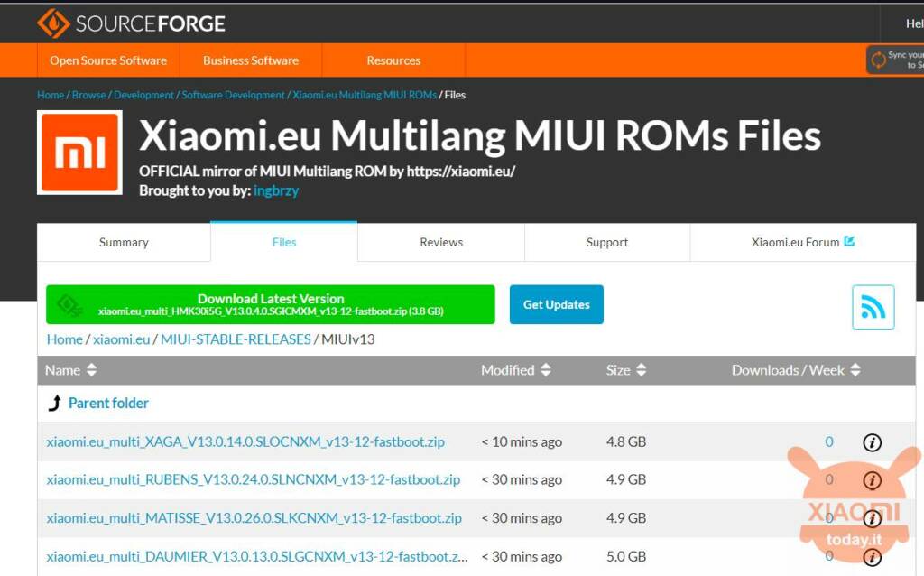Open the Parent folder link
The image size is (924, 576).
point(108,404)
